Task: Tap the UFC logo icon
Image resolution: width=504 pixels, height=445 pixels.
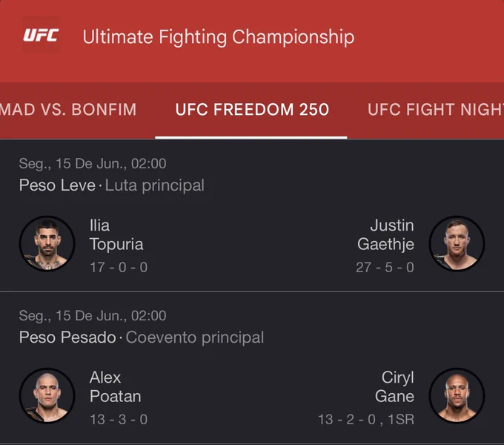Action: coord(41,35)
